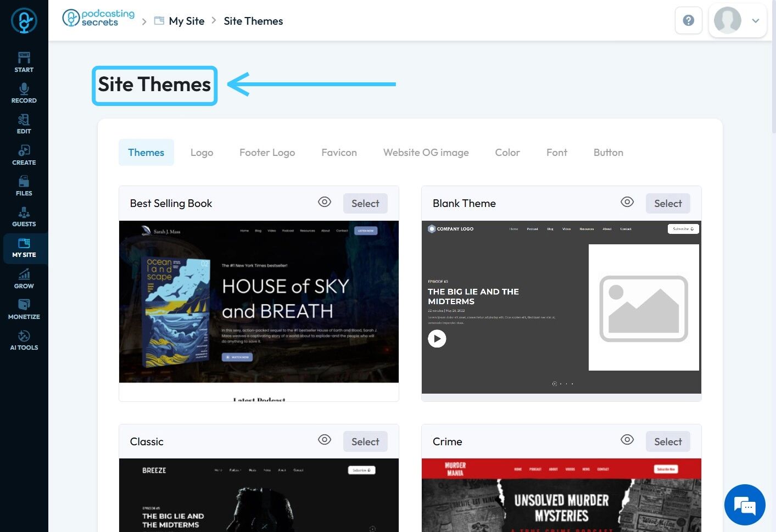
Task: Switch to the Button tab
Action: (608, 153)
